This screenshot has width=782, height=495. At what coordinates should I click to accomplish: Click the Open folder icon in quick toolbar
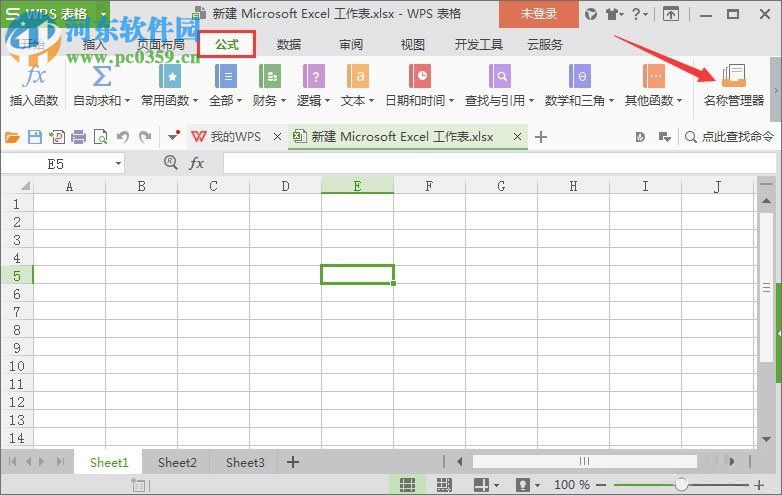click(x=12, y=137)
